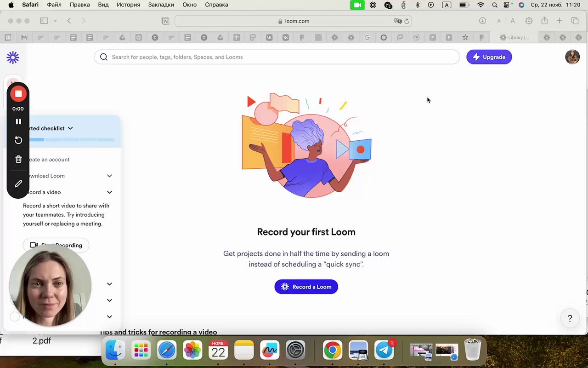
Task: Click the loom.com address bar
Action: (x=293, y=21)
